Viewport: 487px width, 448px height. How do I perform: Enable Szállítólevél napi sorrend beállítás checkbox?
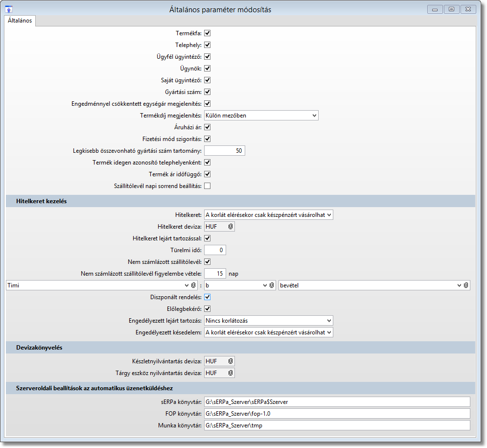coord(207,186)
